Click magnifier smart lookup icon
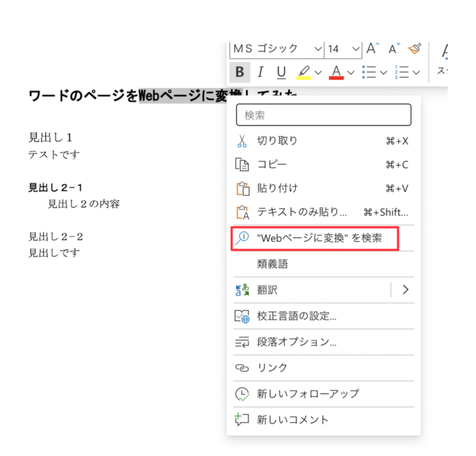 click(x=242, y=239)
